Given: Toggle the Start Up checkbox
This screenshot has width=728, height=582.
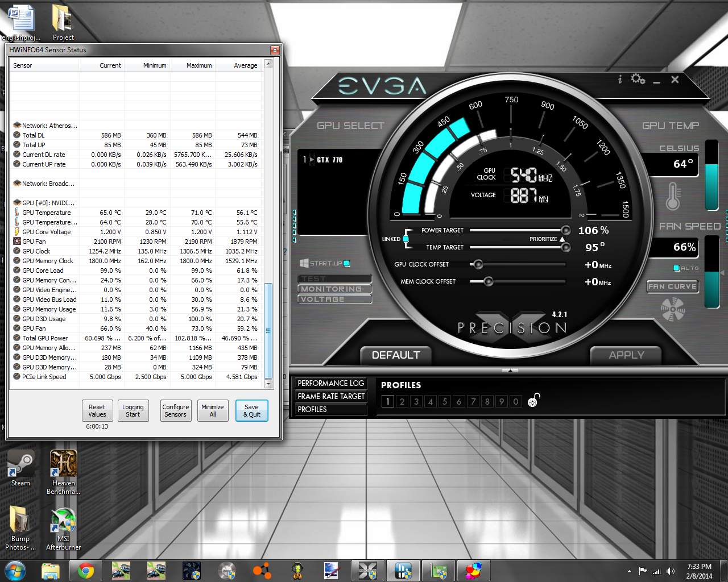Looking at the screenshot, I should [x=347, y=264].
